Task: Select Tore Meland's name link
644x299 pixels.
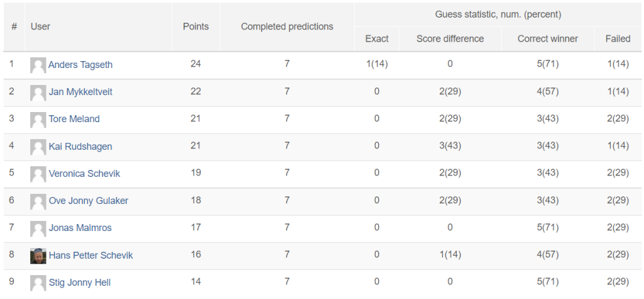Action: (x=74, y=119)
